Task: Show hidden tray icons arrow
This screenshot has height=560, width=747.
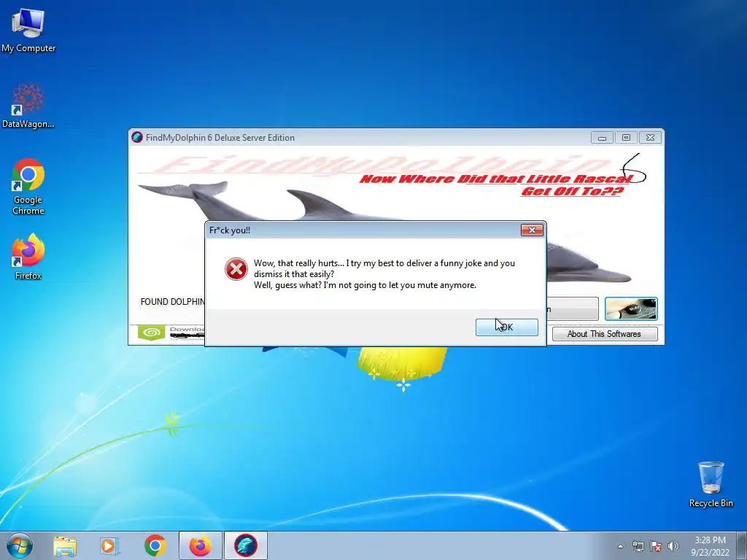Action: coord(620,546)
